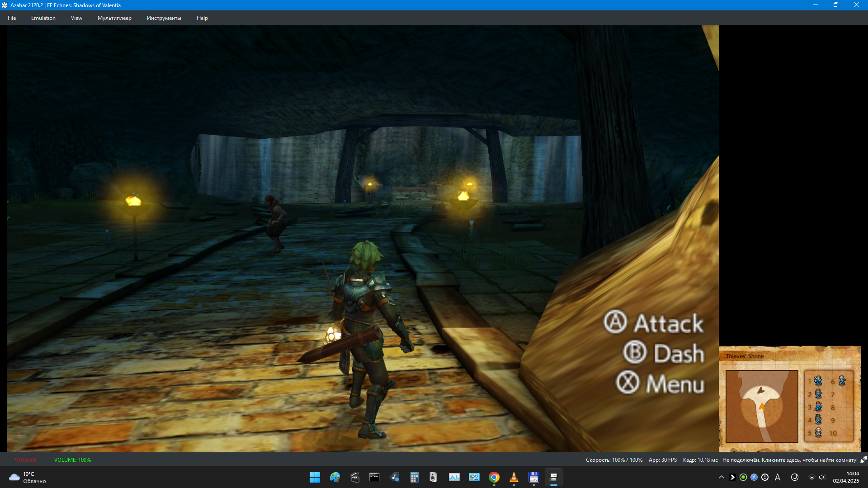Open the Wi-Fi network settings icon

(x=811, y=477)
